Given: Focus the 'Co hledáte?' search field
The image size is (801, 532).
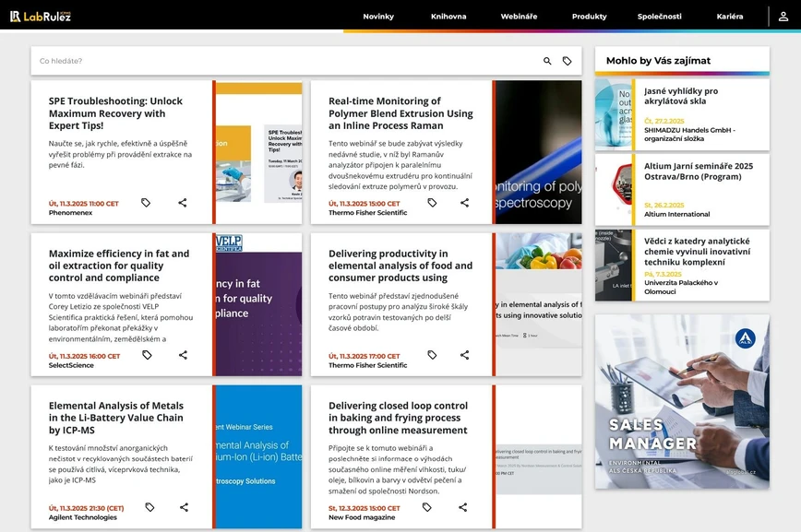Looking at the screenshot, I should point(286,61).
